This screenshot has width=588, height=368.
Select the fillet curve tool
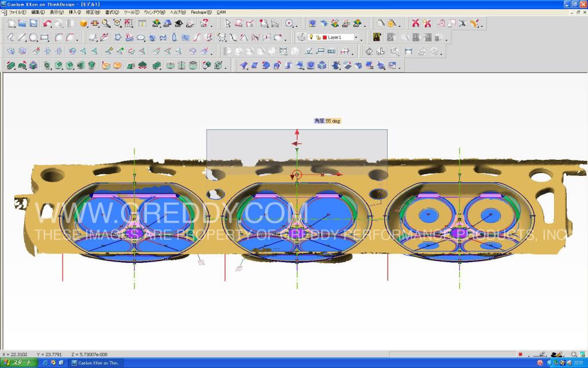(x=59, y=37)
